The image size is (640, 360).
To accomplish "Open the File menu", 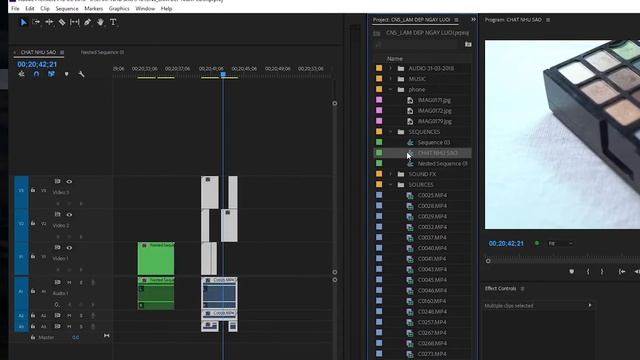I will [15, 8].
